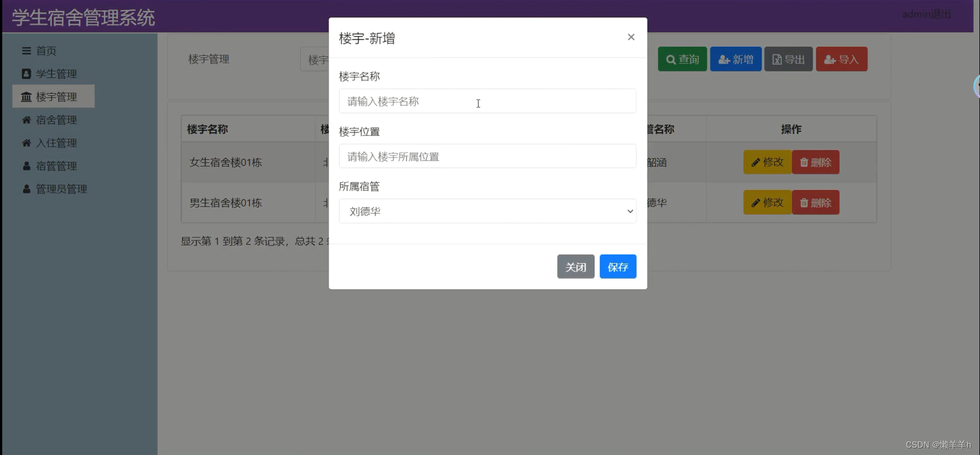Viewport: 980px width, 455px height.
Task: Open 宿舍管理 in the sidebar
Action: pyautogui.click(x=49, y=120)
